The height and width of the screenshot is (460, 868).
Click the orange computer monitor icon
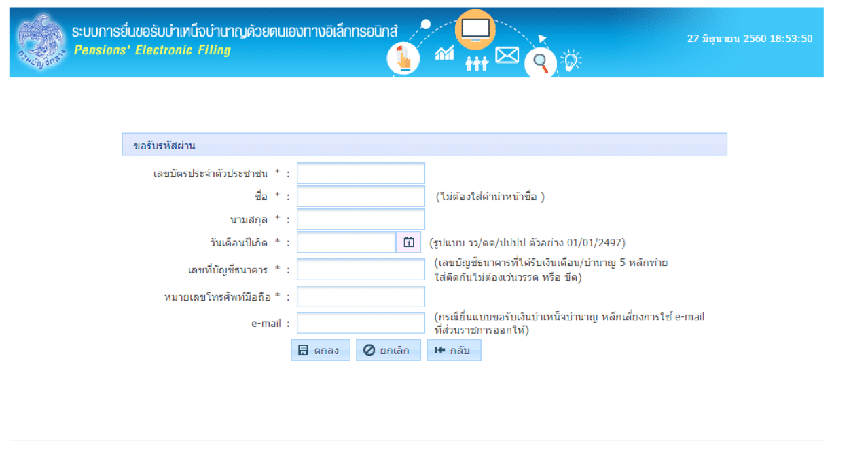click(475, 30)
